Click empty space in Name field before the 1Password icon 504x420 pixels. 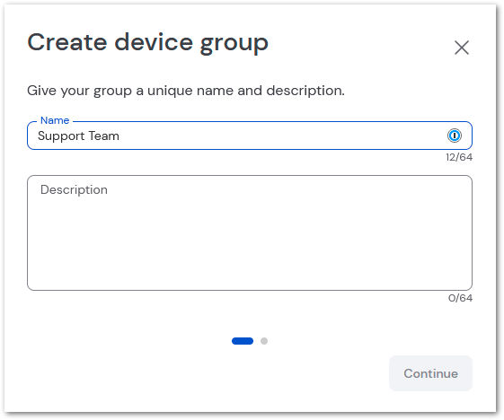283,136
